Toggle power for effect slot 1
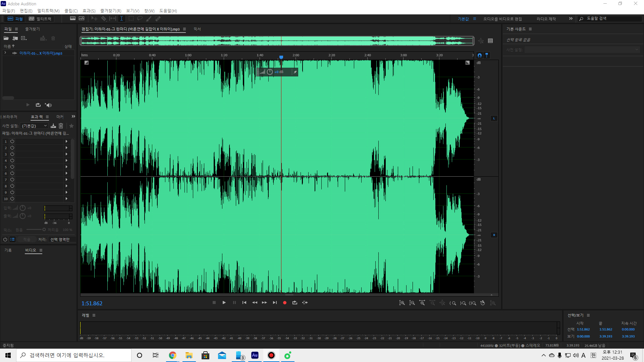Viewport: 644px width, 362px height. coord(12,141)
